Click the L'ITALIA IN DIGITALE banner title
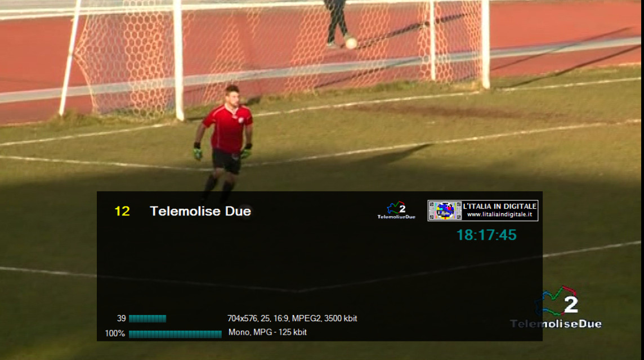The image size is (644, 360). (x=499, y=206)
